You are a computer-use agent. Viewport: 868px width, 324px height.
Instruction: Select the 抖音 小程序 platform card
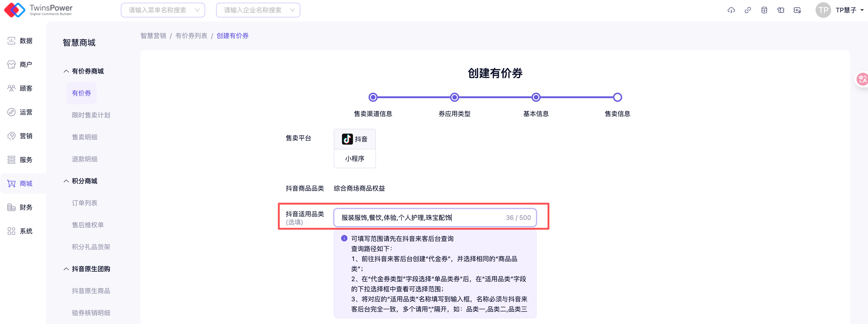355,148
